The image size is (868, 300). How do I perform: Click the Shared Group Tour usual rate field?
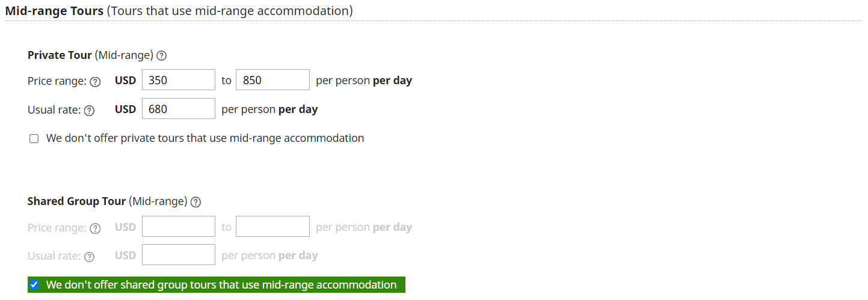click(178, 255)
